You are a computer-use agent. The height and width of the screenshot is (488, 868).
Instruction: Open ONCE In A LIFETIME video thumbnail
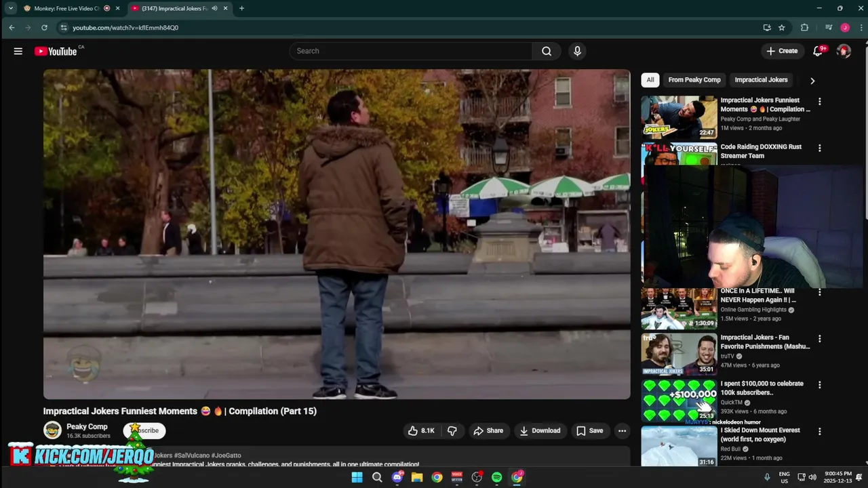click(x=679, y=308)
